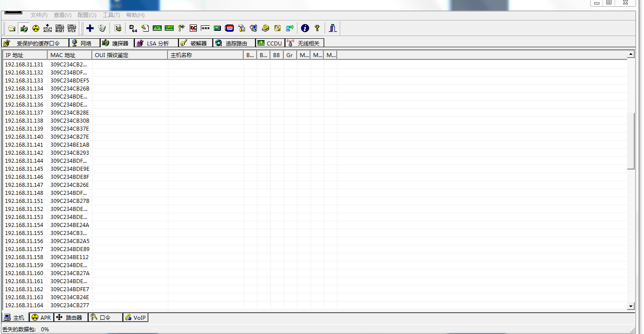
Task: Click the vertical scrollbar thumb
Action: pyautogui.click(x=631, y=141)
